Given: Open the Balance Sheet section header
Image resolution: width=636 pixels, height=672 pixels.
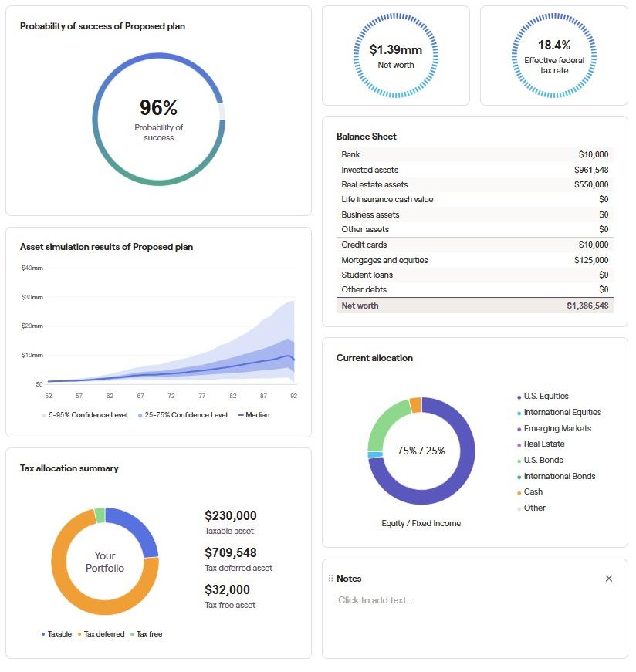Looking at the screenshot, I should click(x=366, y=136).
